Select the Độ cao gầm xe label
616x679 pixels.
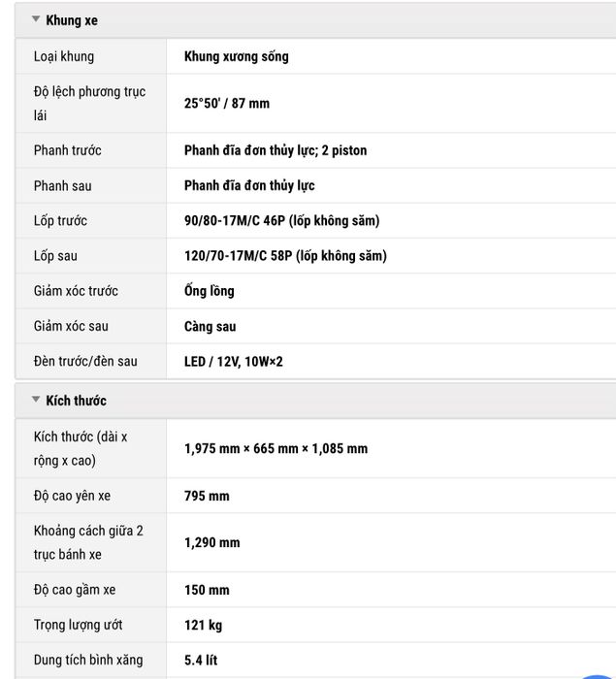pos(75,590)
